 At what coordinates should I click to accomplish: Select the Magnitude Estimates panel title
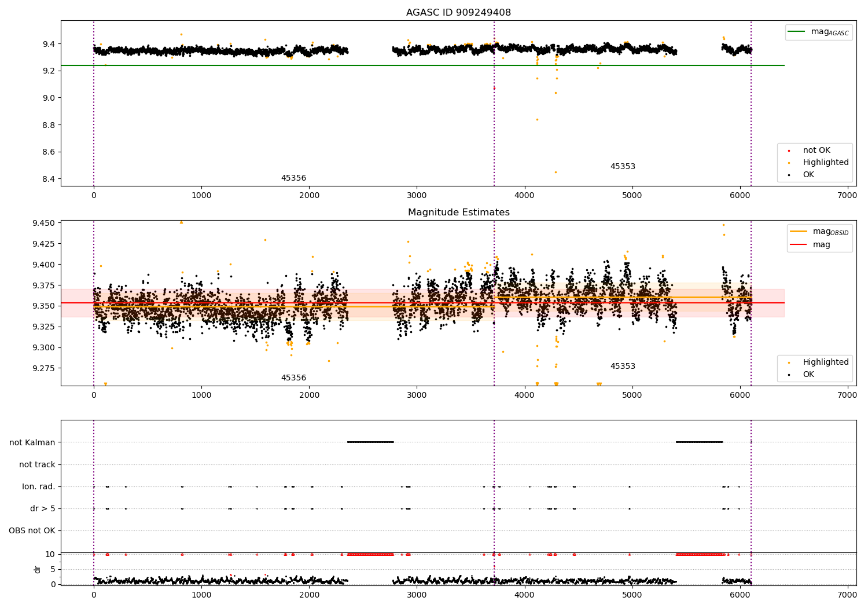[x=458, y=213]
